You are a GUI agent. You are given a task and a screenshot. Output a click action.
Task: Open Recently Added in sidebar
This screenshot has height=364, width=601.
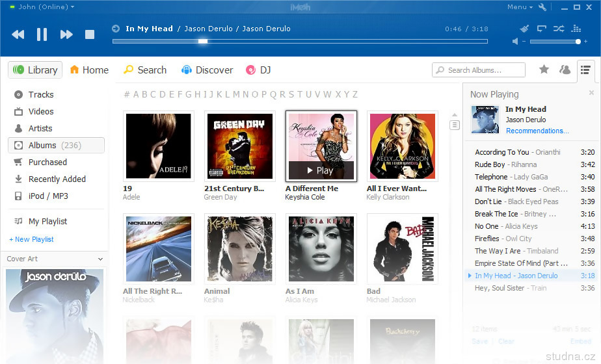pos(50,179)
